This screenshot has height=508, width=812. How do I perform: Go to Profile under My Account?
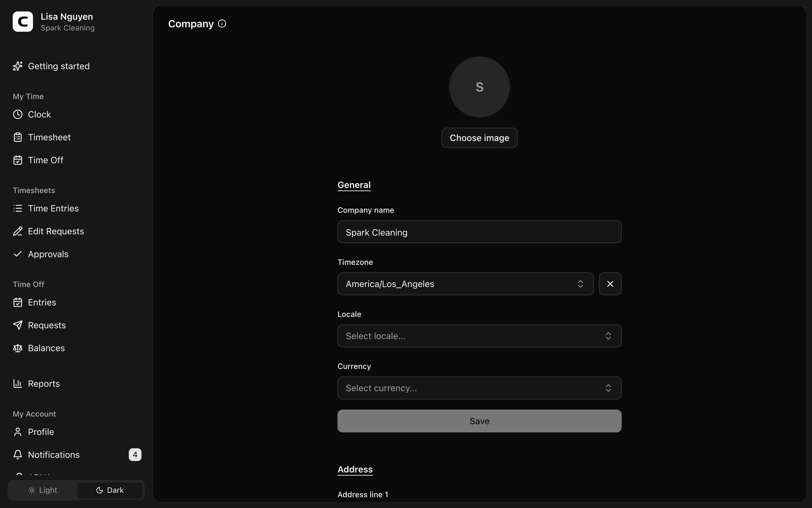pyautogui.click(x=77, y=432)
